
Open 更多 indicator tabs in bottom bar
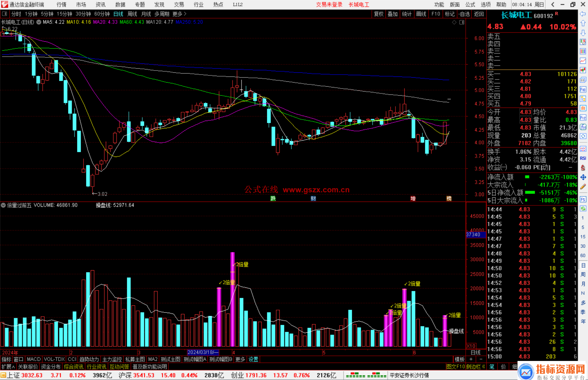tap(240, 359)
